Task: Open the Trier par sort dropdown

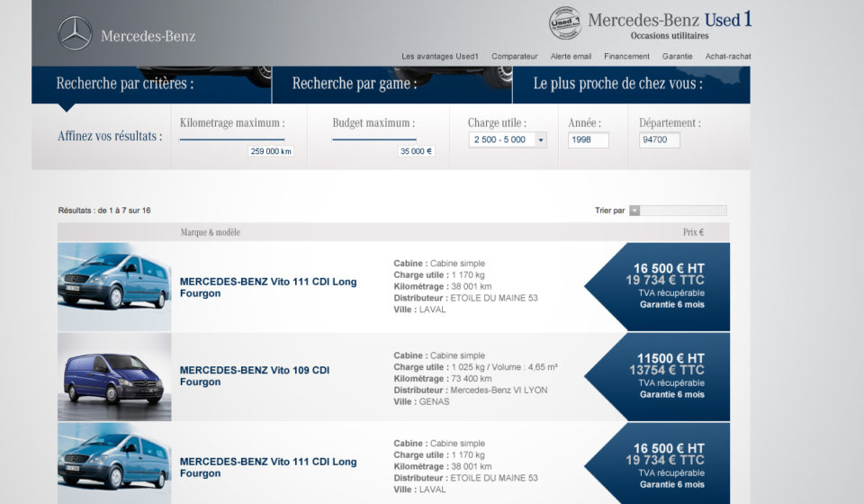Action: (x=679, y=211)
